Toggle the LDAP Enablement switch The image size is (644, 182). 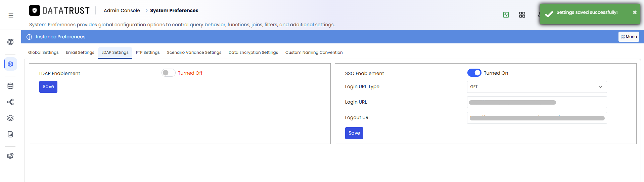click(169, 73)
